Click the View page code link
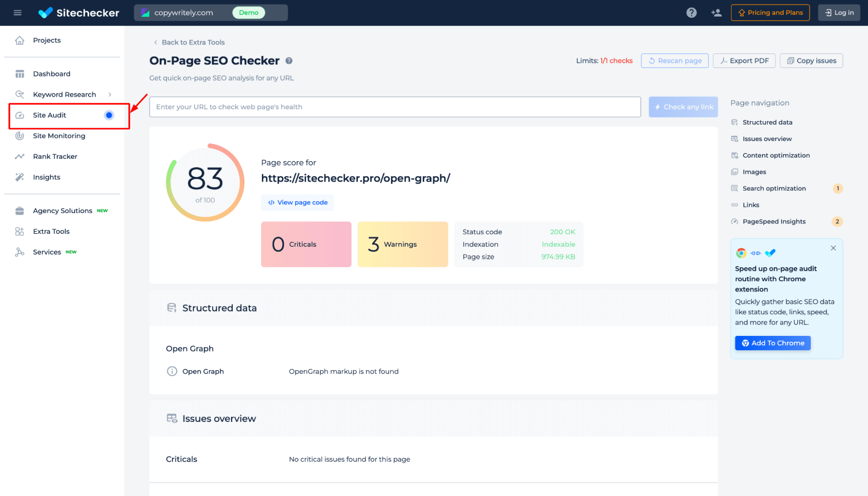The height and width of the screenshot is (496, 868). [298, 202]
